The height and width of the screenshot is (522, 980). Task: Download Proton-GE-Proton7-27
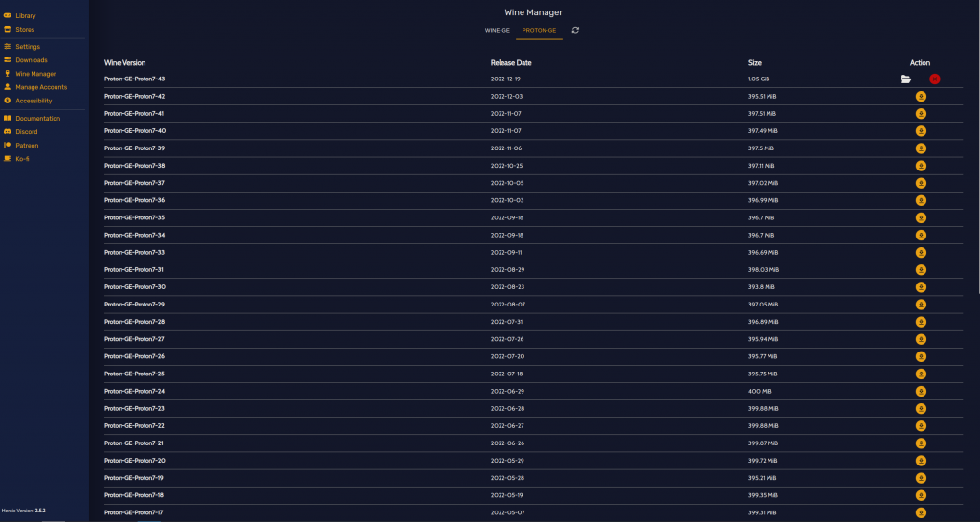(921, 339)
